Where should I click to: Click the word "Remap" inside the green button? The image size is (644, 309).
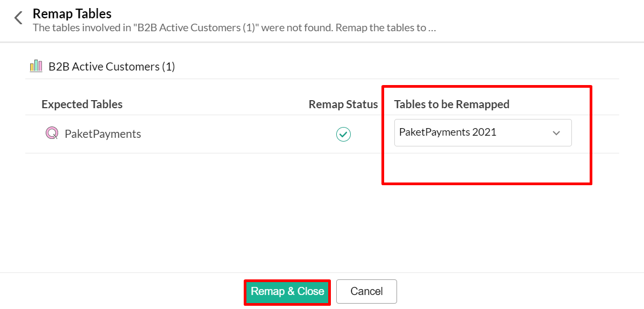tap(267, 291)
